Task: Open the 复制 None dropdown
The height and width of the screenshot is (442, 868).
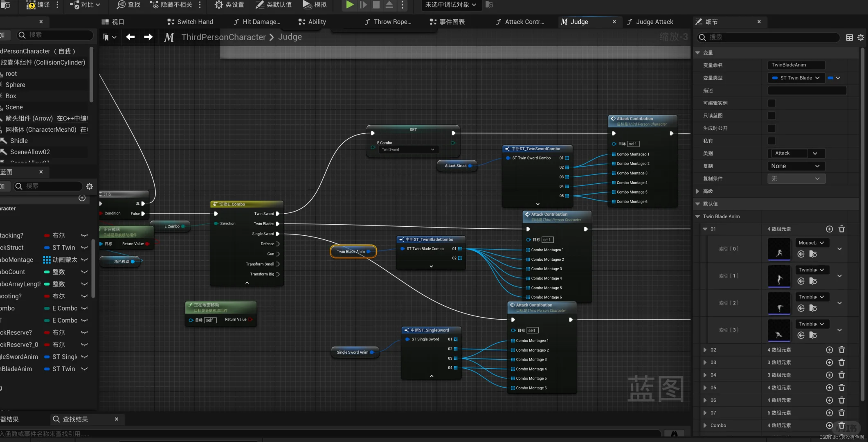Action: point(795,166)
